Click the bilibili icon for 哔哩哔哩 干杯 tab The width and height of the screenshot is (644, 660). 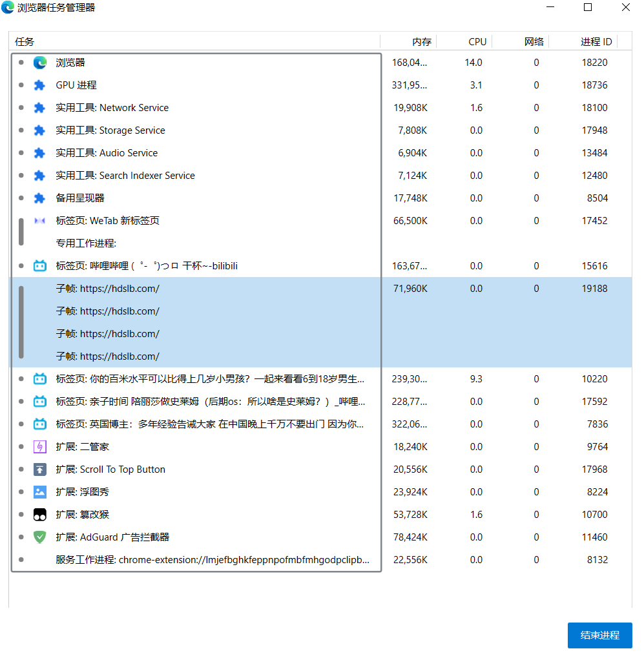40,266
